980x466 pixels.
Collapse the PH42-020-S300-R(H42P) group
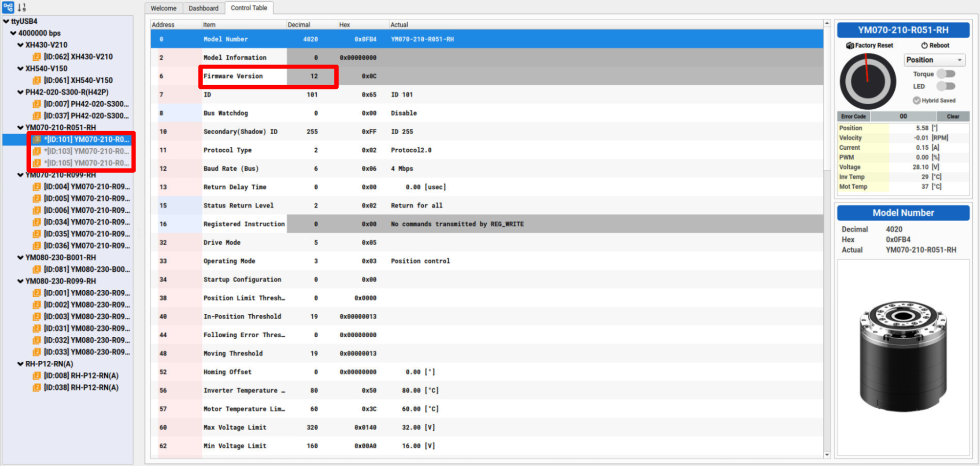coord(21,92)
